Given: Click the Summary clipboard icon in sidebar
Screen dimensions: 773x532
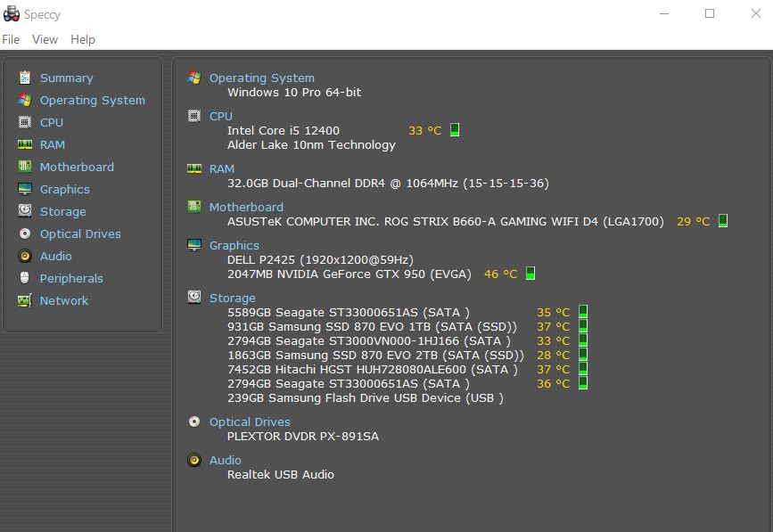Looking at the screenshot, I should [25, 78].
